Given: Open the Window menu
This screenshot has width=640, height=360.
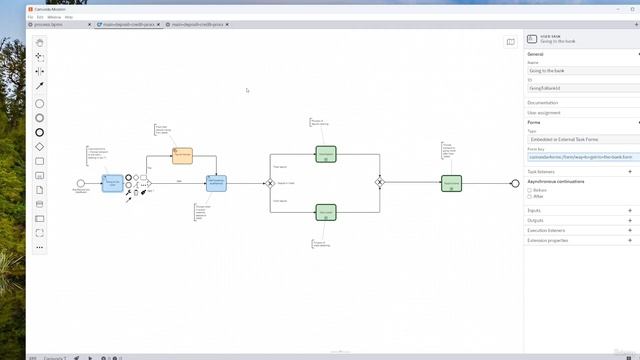Looking at the screenshot, I should [54, 17].
